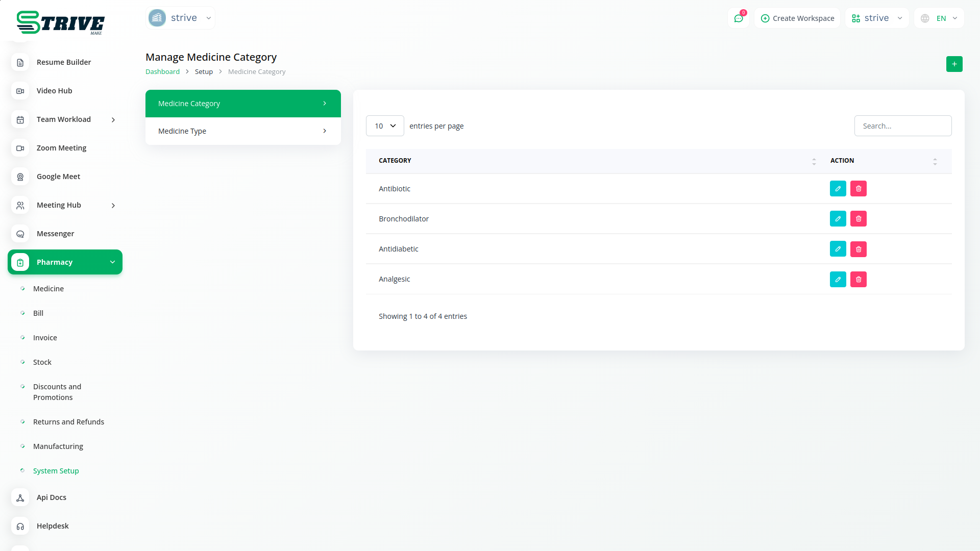Viewport: 980px width, 551px height.
Task: Click the edit icon for Antibiotic
Action: [x=838, y=189]
